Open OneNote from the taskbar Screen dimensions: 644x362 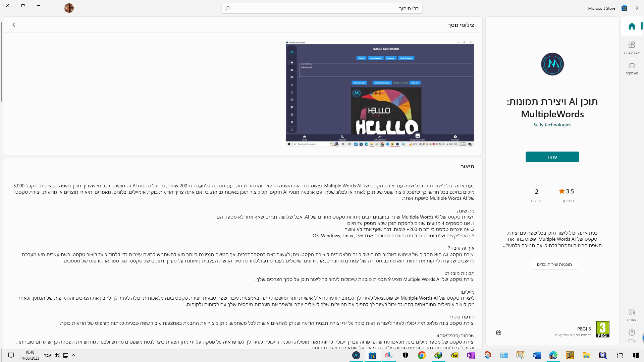tap(471, 355)
